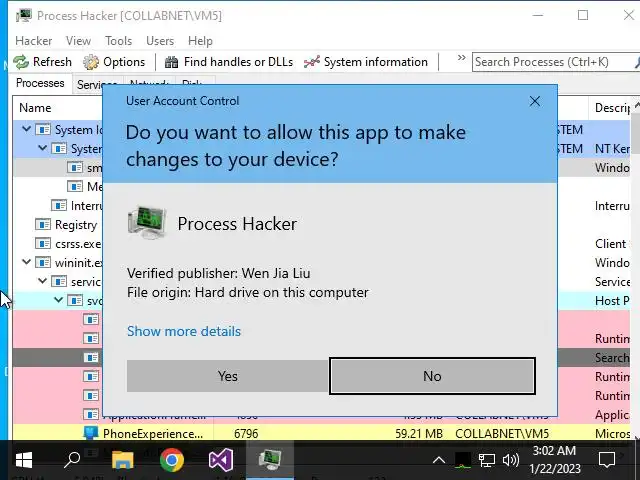Viewport: 640px width, 480px height.
Task: Open the Tools menu
Action: (x=118, y=41)
